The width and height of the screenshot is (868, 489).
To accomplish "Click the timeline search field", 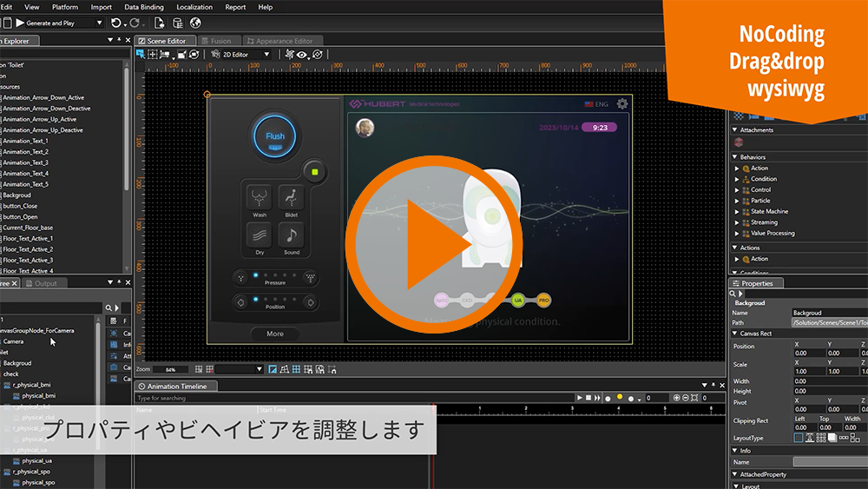I will pos(354,398).
